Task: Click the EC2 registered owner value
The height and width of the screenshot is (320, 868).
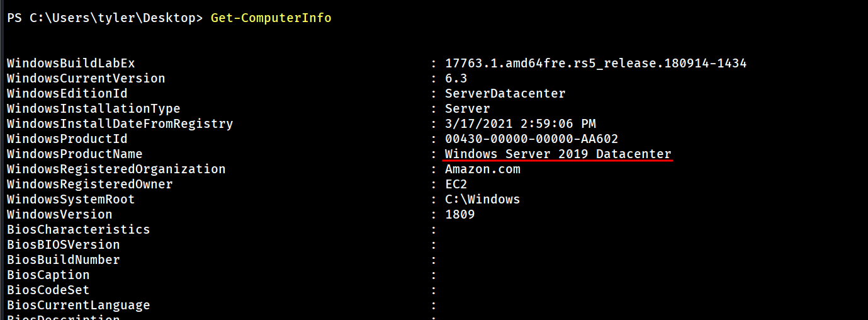Action: (456, 185)
